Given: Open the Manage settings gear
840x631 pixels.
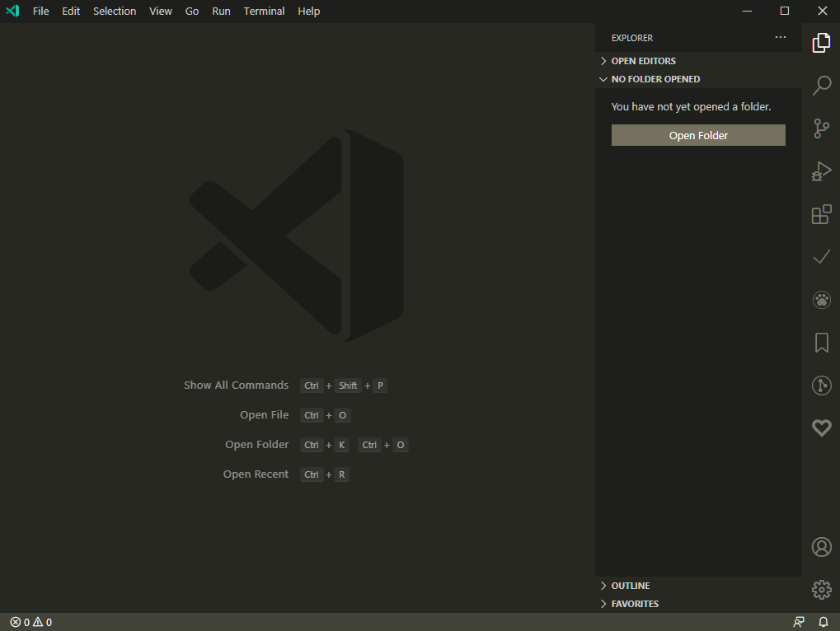Looking at the screenshot, I should pos(820,589).
